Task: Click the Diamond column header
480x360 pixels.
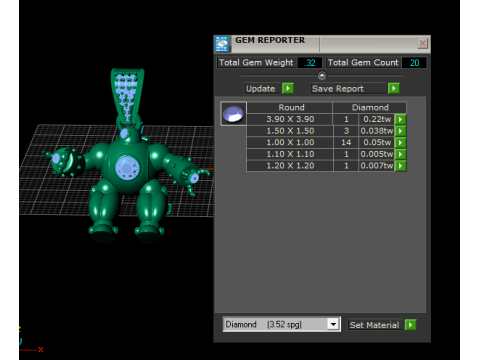Action: tap(370, 108)
